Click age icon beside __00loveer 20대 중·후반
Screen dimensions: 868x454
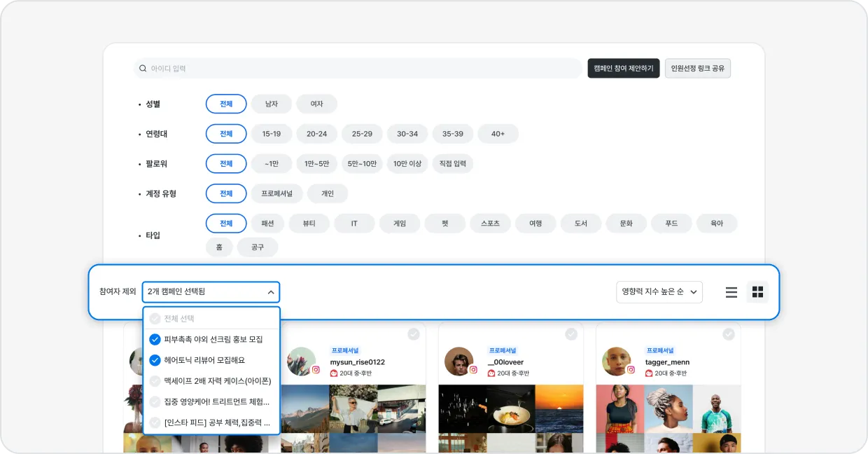point(491,373)
